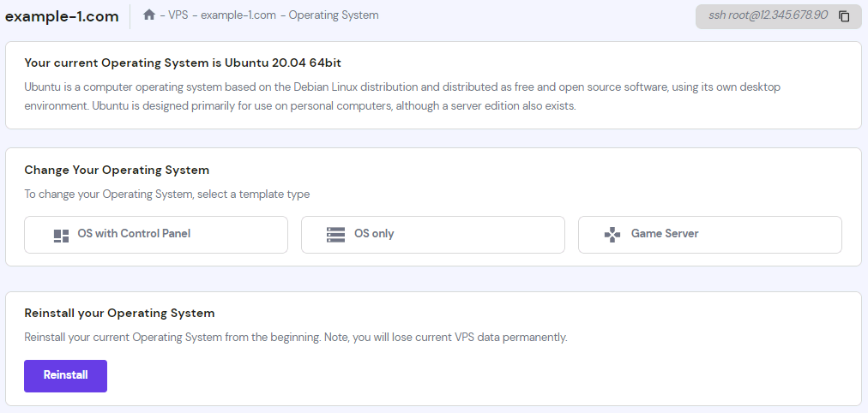Open the VPS breadcrumb link
Screen dimensions: 868x413
[178, 15]
